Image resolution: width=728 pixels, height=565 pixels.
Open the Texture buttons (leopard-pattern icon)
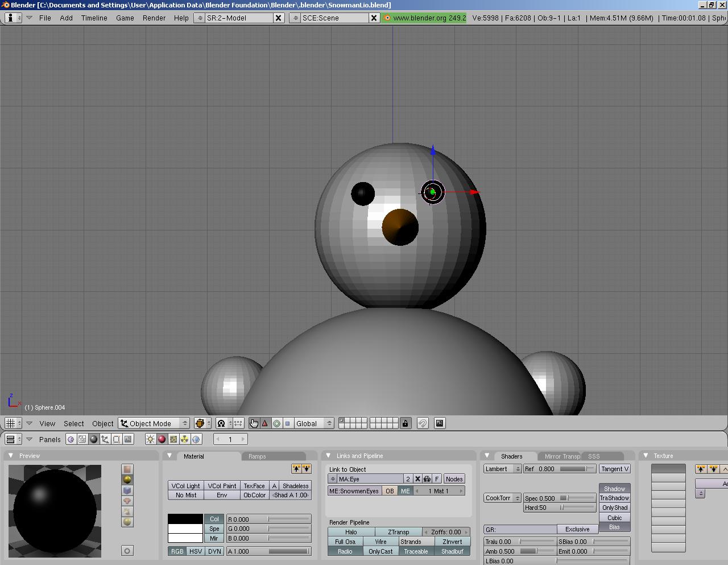point(173,439)
